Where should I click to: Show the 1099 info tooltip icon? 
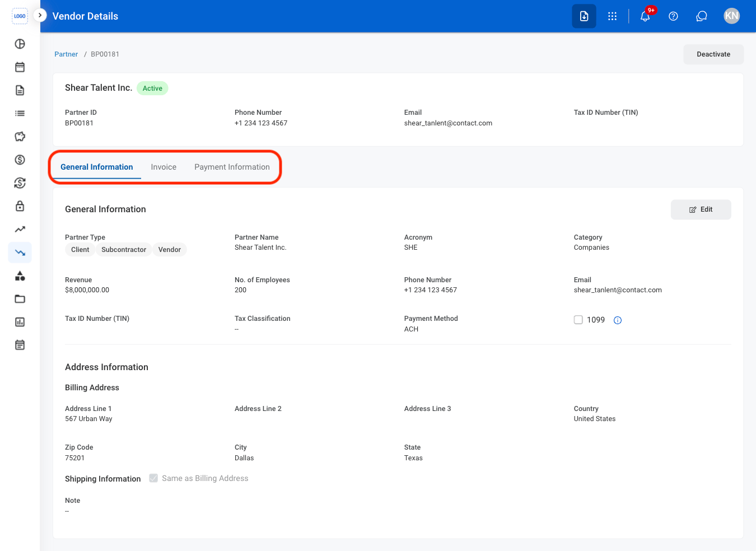pos(618,320)
